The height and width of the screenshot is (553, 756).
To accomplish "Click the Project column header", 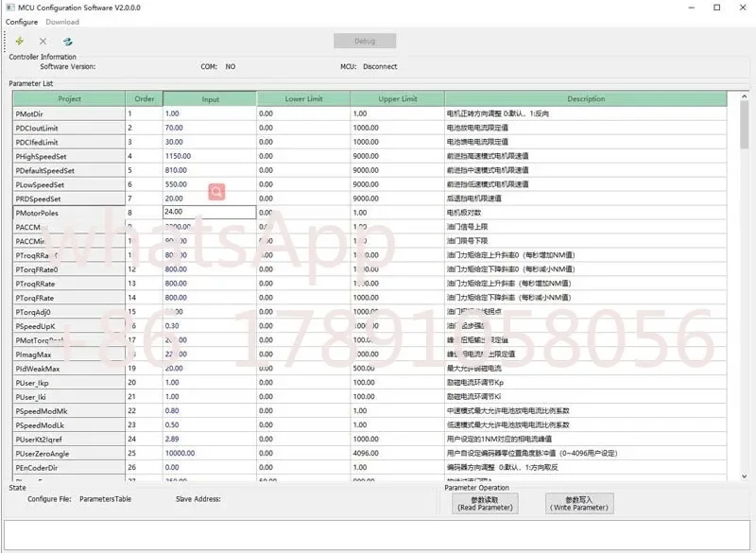I will [69, 98].
